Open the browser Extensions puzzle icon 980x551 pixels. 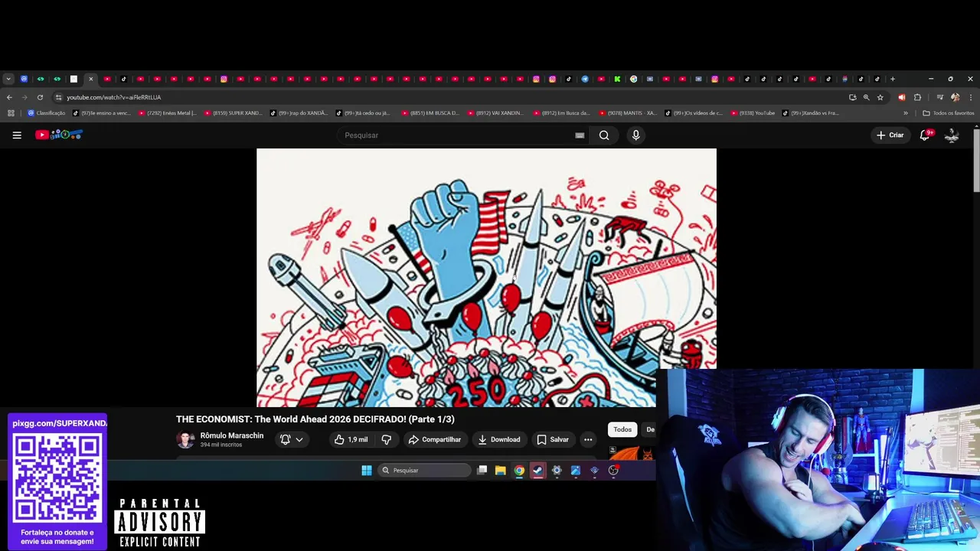(918, 97)
